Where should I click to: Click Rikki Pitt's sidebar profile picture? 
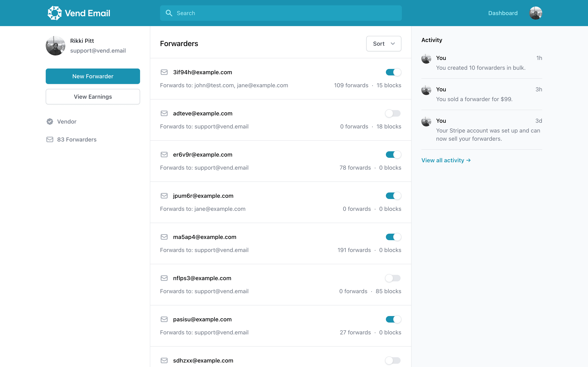click(x=55, y=45)
